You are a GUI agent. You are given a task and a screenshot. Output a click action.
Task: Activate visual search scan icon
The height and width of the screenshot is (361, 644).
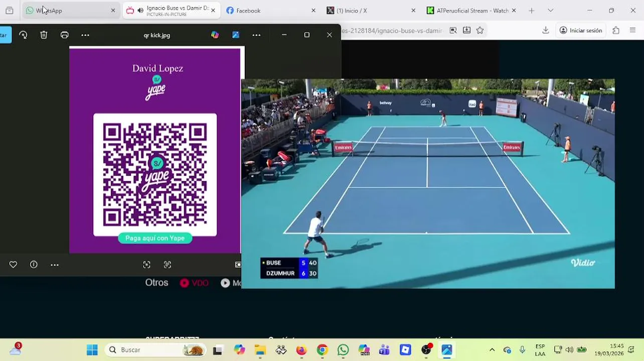click(x=146, y=265)
